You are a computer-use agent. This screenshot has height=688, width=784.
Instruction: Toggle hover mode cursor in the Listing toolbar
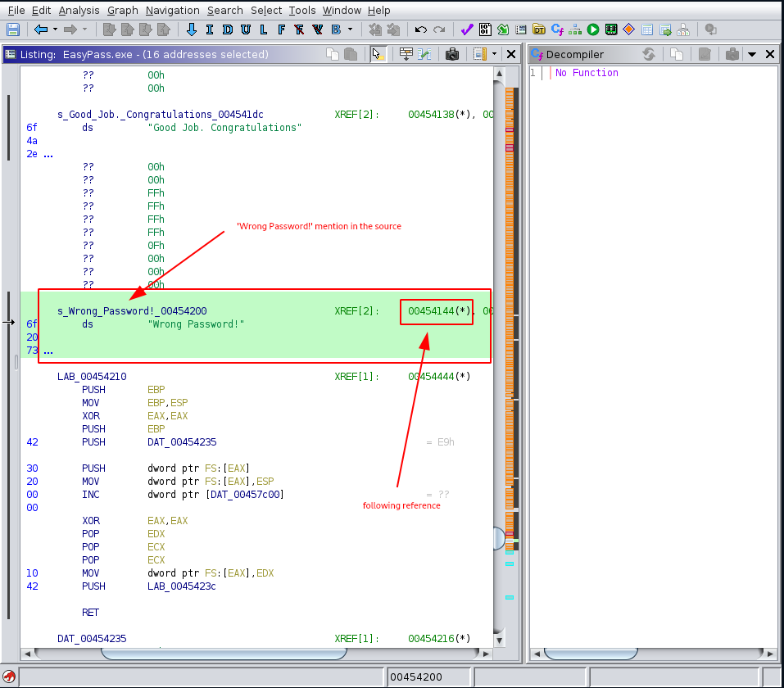[x=377, y=54]
